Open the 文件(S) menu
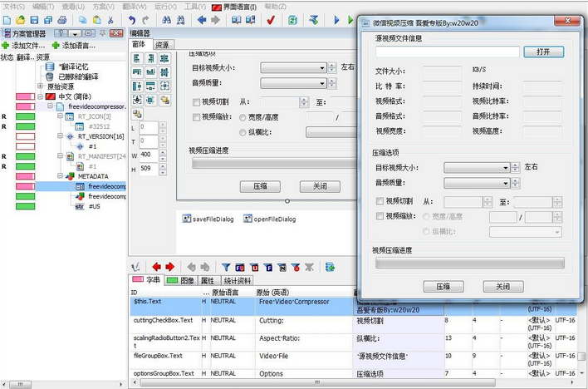This screenshot has height=389, width=588. point(14,7)
